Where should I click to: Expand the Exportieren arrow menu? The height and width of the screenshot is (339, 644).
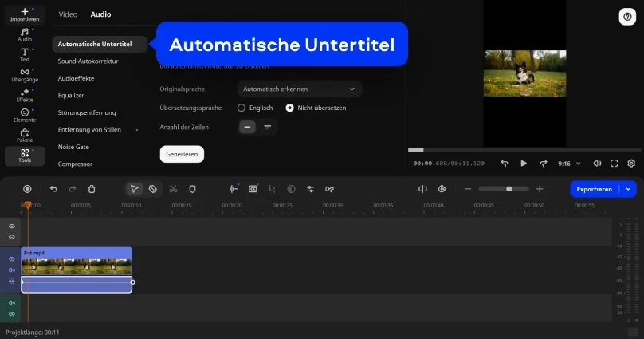[628, 189]
